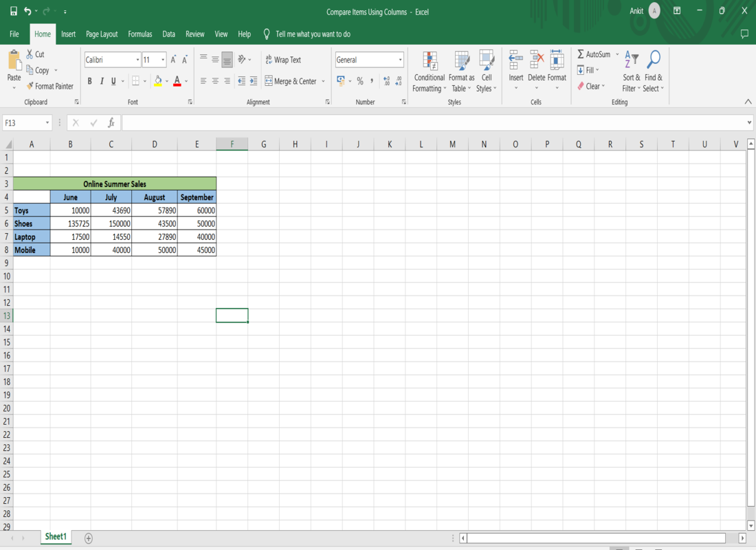Viewport: 756px width, 550px height.
Task: Toggle underline formatting
Action: pyautogui.click(x=112, y=80)
